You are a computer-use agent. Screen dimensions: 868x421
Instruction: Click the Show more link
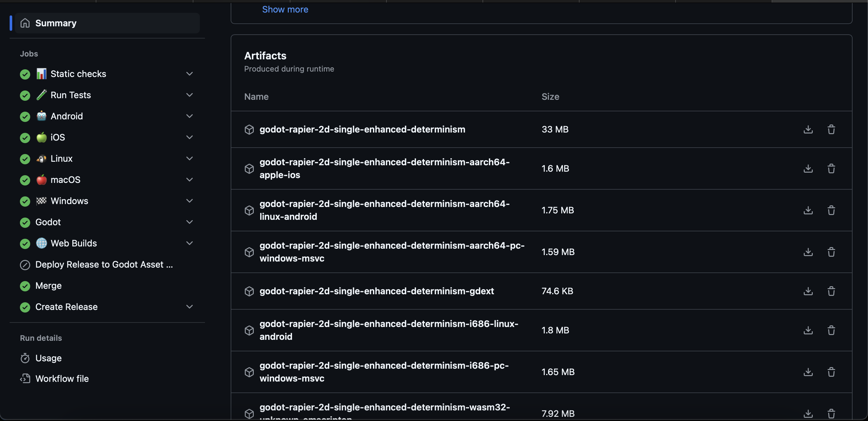[285, 9]
